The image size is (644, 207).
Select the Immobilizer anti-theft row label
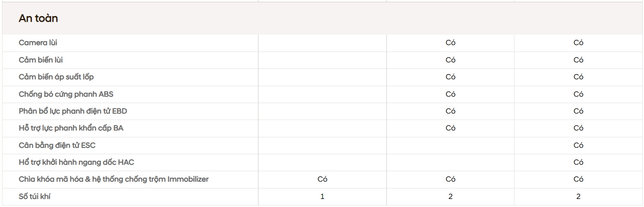113,179
